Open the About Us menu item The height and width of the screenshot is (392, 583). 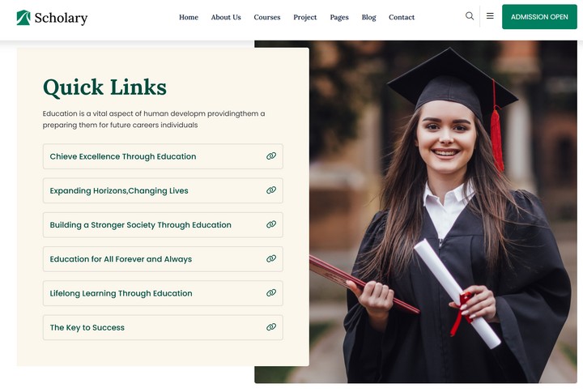pyautogui.click(x=226, y=17)
